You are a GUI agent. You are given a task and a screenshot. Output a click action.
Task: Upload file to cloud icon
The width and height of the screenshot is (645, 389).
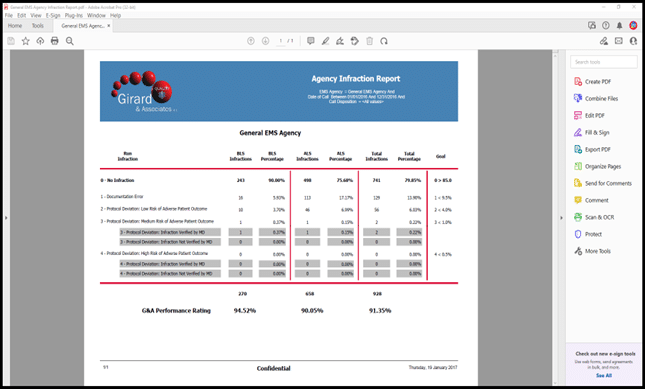point(40,41)
